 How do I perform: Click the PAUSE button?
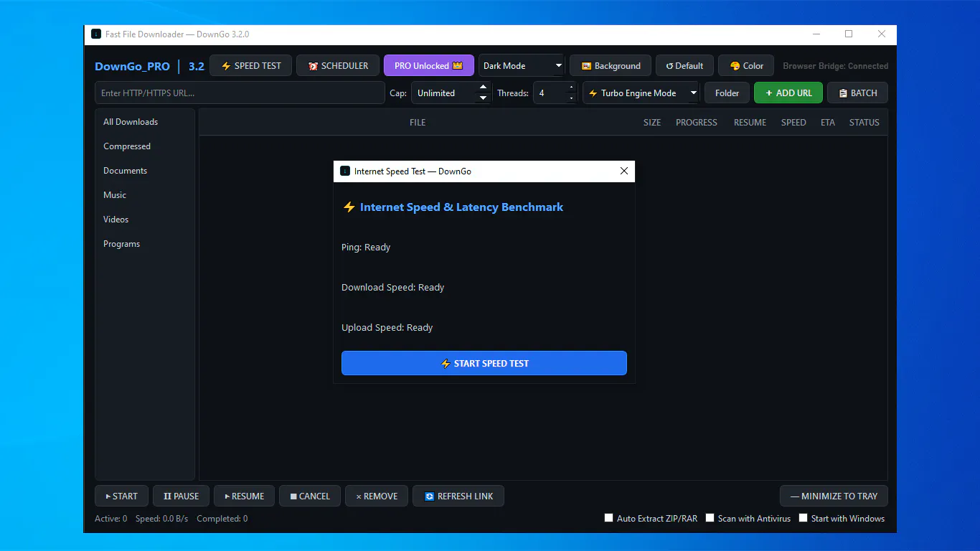click(x=181, y=496)
